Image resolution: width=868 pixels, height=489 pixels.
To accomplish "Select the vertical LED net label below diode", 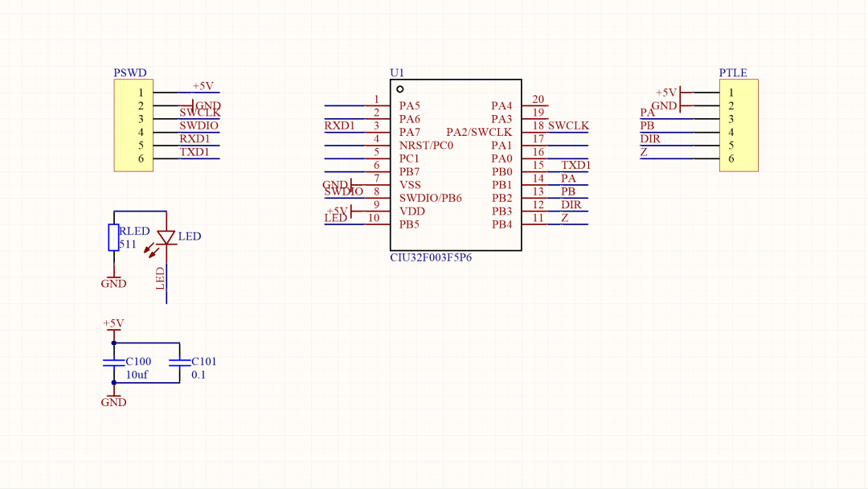I will point(161,278).
